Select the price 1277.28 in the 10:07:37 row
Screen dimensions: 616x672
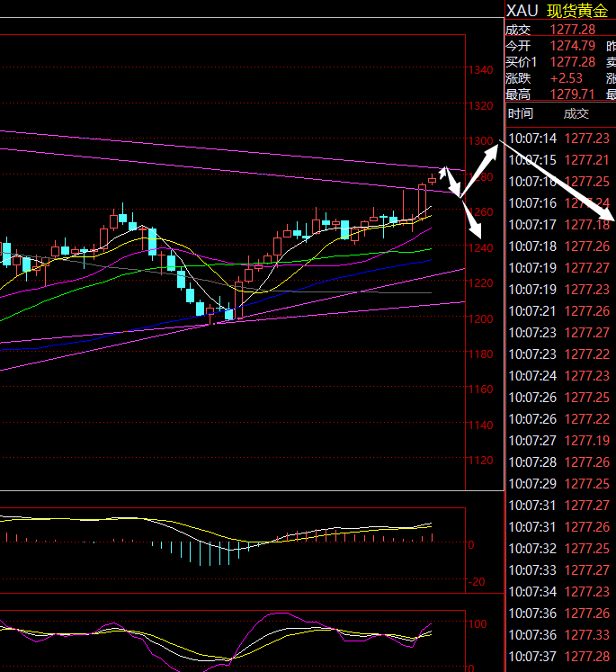(x=587, y=657)
